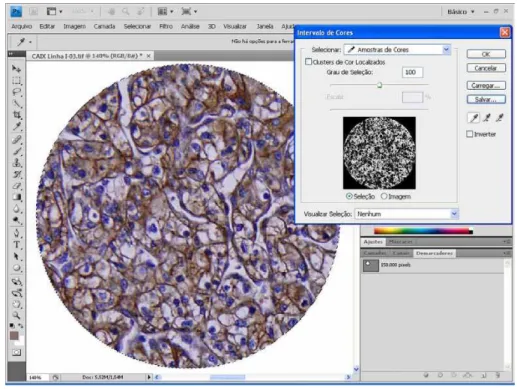The height and width of the screenshot is (389, 517).
Task: Click the Cancelar button
Action: pyautogui.click(x=486, y=68)
